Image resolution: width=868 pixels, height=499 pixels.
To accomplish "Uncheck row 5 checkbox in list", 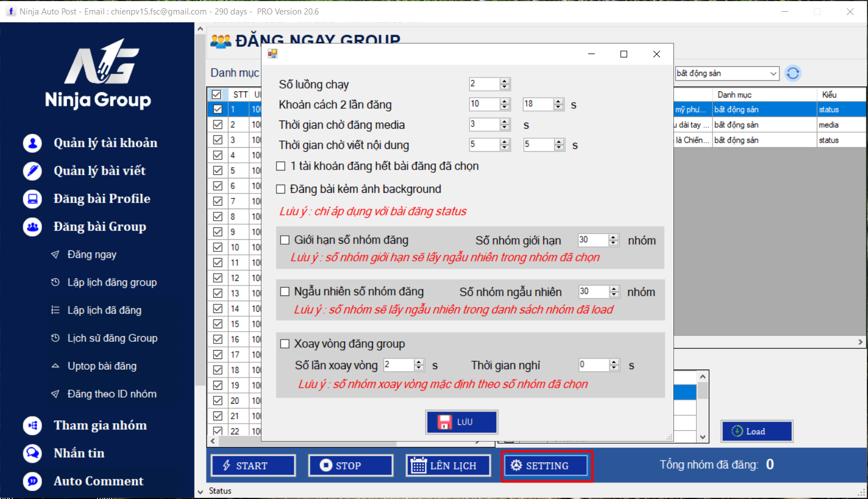I will tap(218, 171).
